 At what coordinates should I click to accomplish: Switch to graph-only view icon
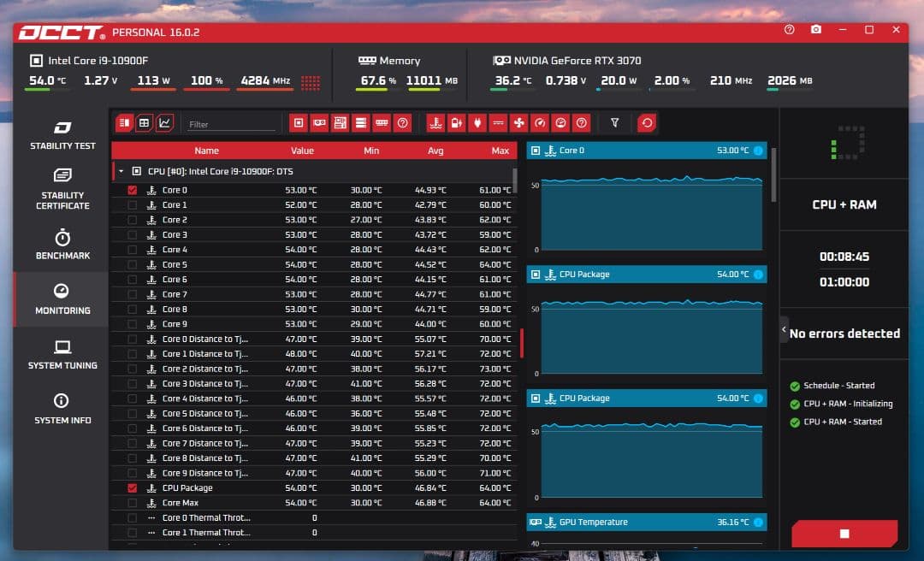[164, 123]
